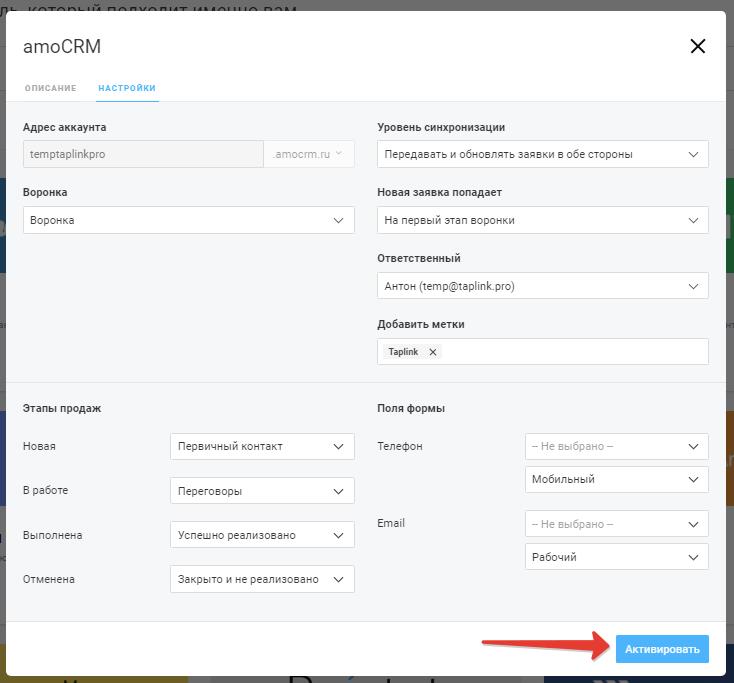Open the Рабочий email type dropdown
The image size is (734, 683).
pyautogui.click(x=617, y=557)
